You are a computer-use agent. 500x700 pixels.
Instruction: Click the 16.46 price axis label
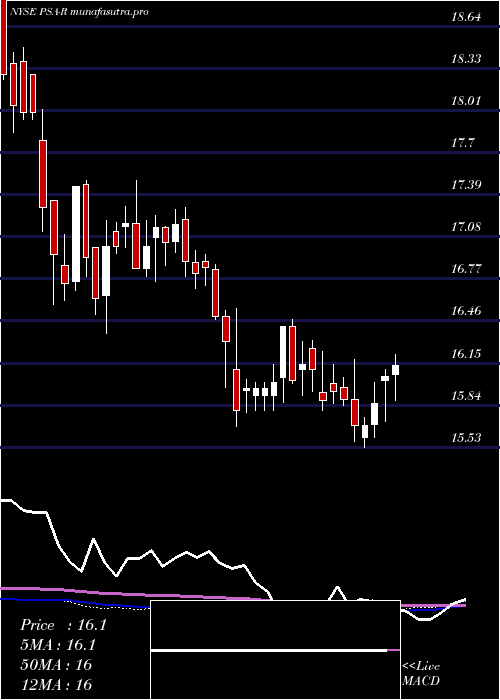point(466,311)
